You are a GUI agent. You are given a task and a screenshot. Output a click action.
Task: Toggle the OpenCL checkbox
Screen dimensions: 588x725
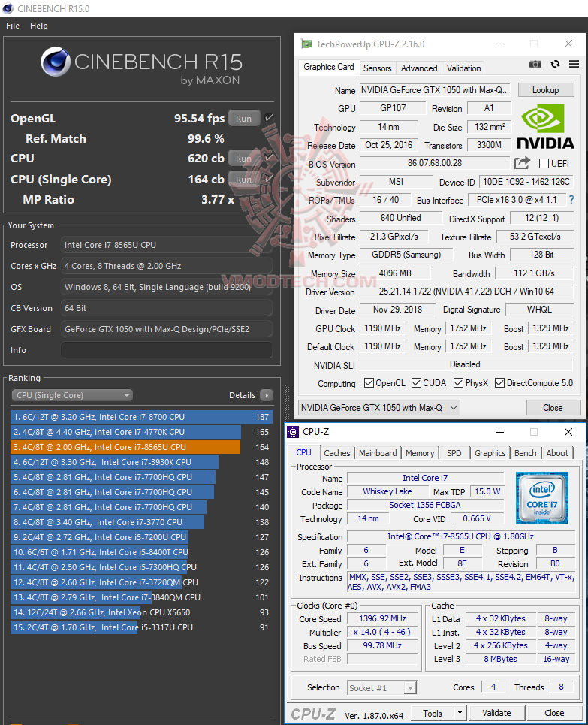tap(369, 383)
